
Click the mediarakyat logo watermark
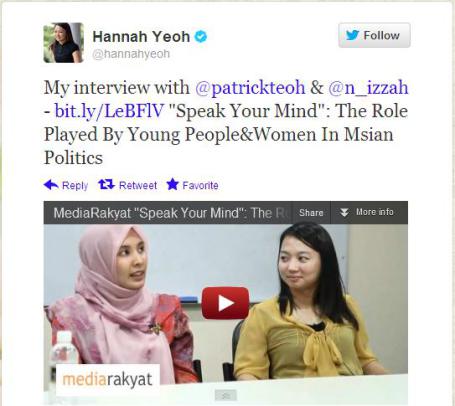[x=108, y=379]
